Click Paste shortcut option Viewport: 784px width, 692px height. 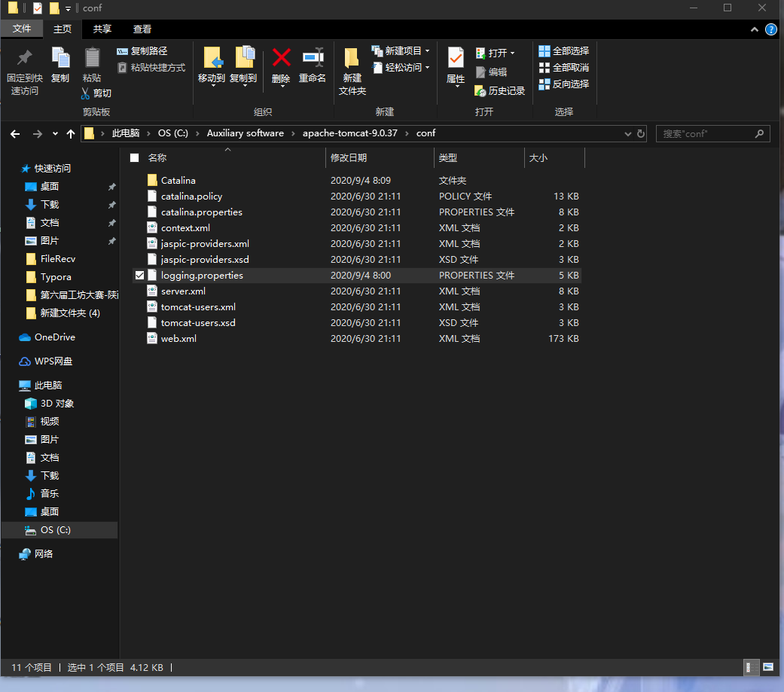click(x=151, y=68)
